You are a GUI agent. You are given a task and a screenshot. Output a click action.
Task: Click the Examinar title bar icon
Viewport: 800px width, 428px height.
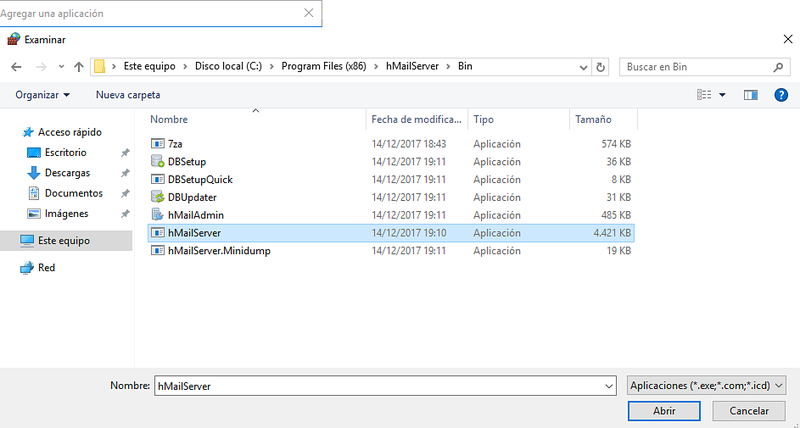point(14,39)
